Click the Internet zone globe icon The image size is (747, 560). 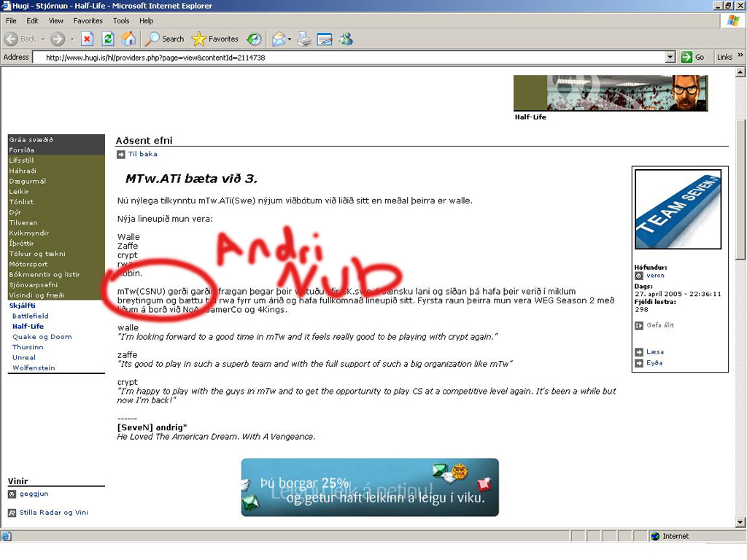pyautogui.click(x=655, y=536)
